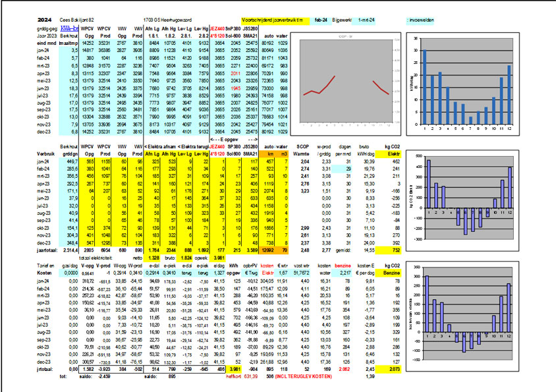Select the opbrPV value '-166,36'
Screen dimensions: 556x392
pyautogui.click(x=251, y=318)
